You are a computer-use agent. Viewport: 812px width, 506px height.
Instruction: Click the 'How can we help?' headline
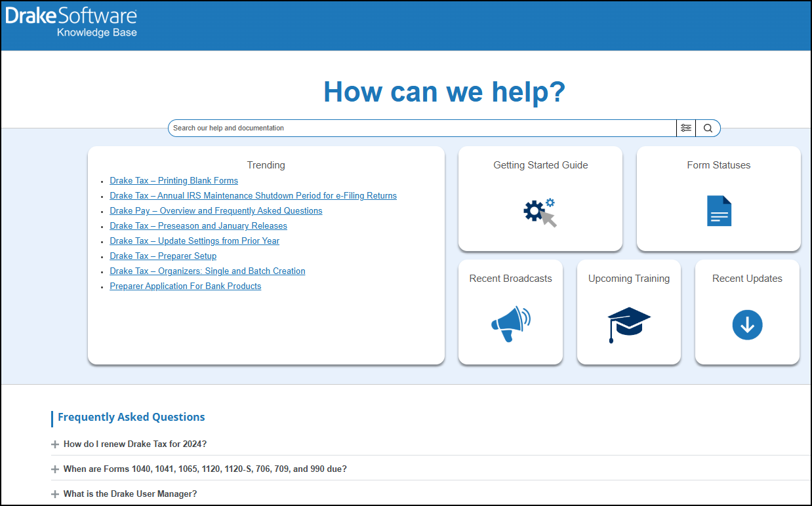(x=444, y=91)
